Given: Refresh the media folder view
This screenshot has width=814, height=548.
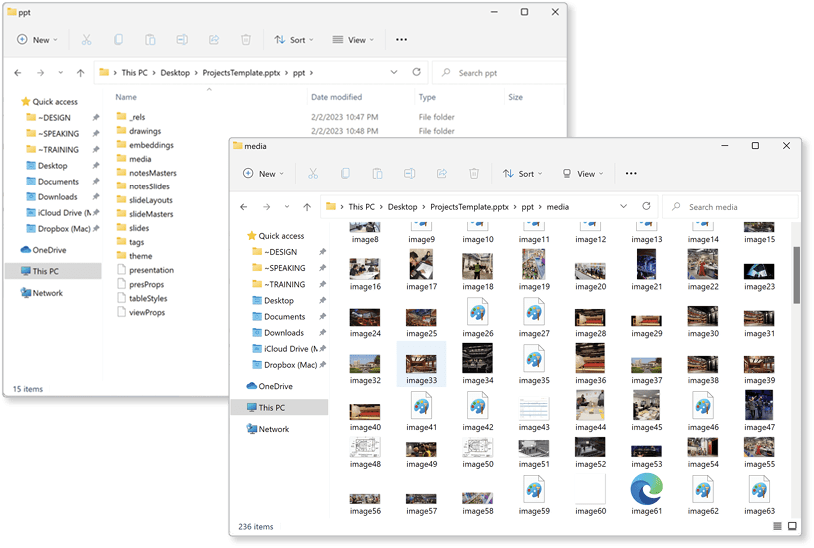Looking at the screenshot, I should (x=646, y=206).
